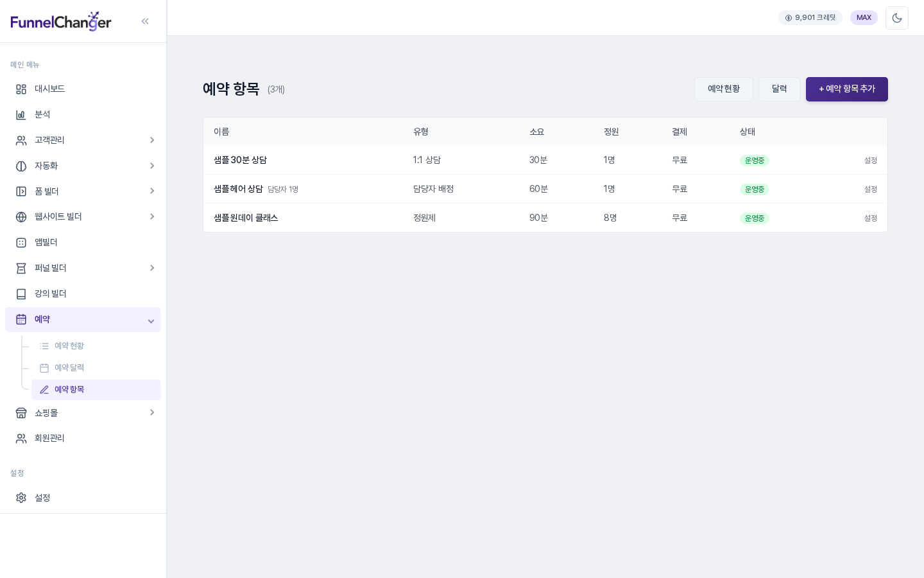Viewport: 924px width, 578px height.
Task: Expand the 자동화 submenu chevron
Action: tap(152, 166)
